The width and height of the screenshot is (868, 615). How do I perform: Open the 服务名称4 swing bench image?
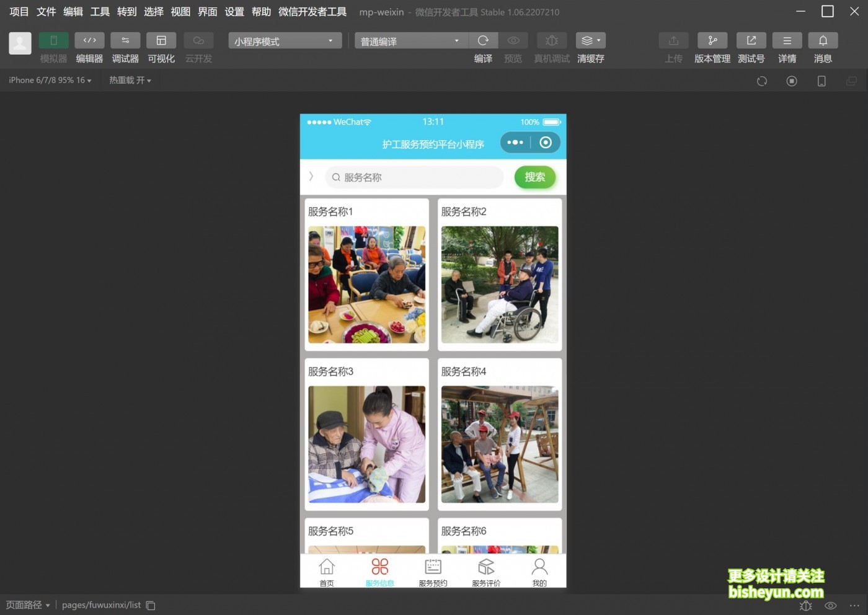500,445
